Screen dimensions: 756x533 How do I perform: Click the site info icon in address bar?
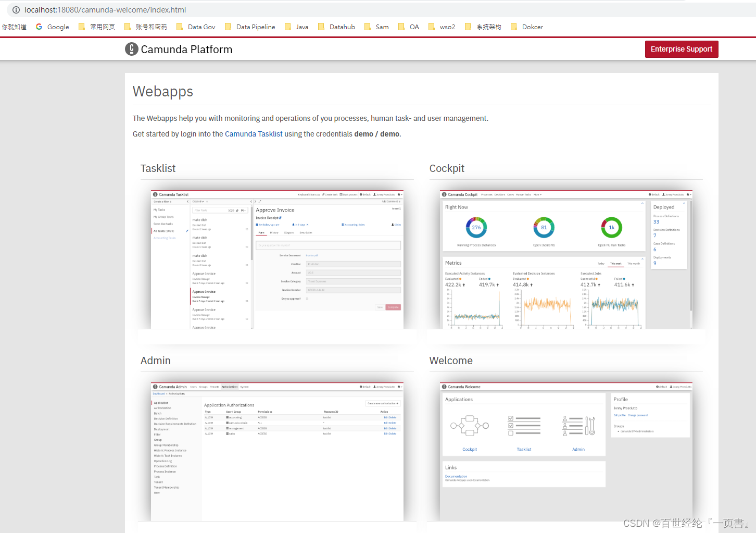pos(16,10)
